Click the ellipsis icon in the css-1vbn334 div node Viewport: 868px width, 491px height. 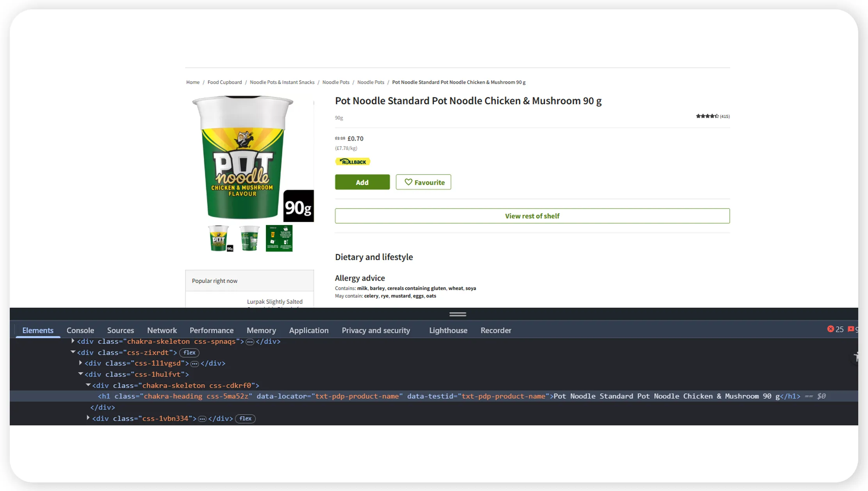tap(202, 418)
